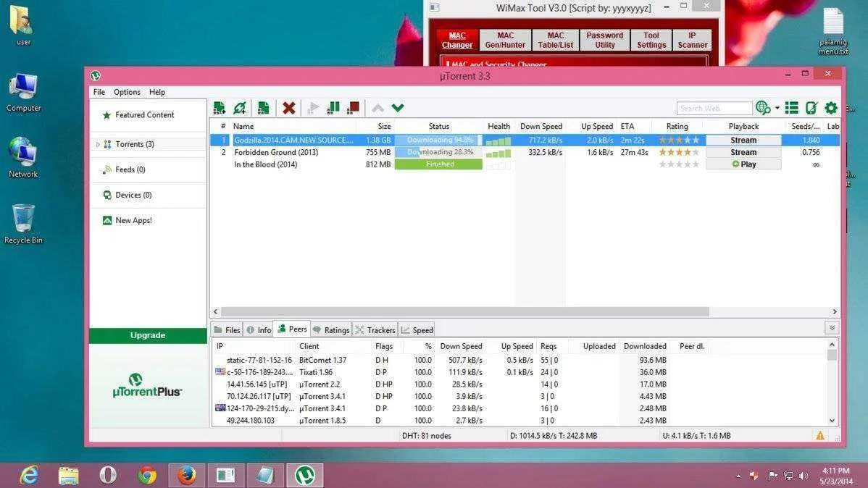
Task: Open Tool Settings tab in WiMax Tool
Action: coord(651,41)
